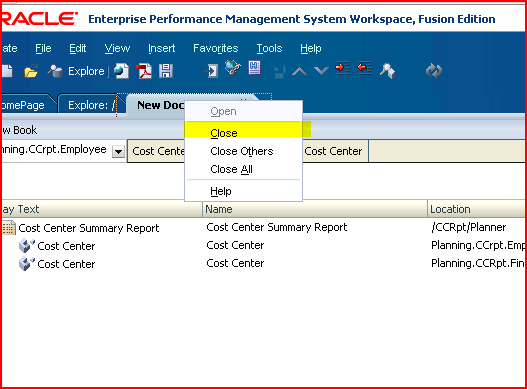This screenshot has height=389, width=527.
Task: Click the PDF Preview icon
Action: click(144, 71)
